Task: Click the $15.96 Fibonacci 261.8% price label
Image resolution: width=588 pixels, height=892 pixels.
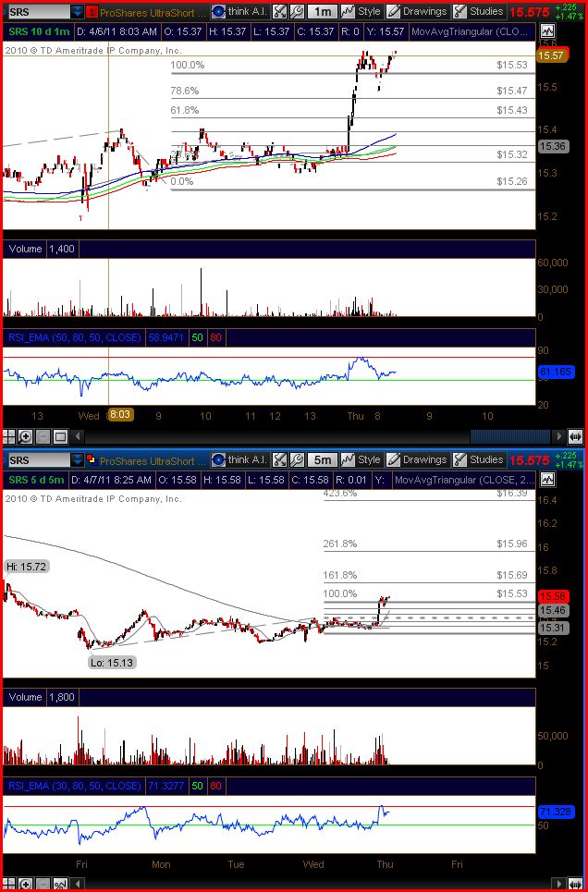Action: click(x=511, y=544)
